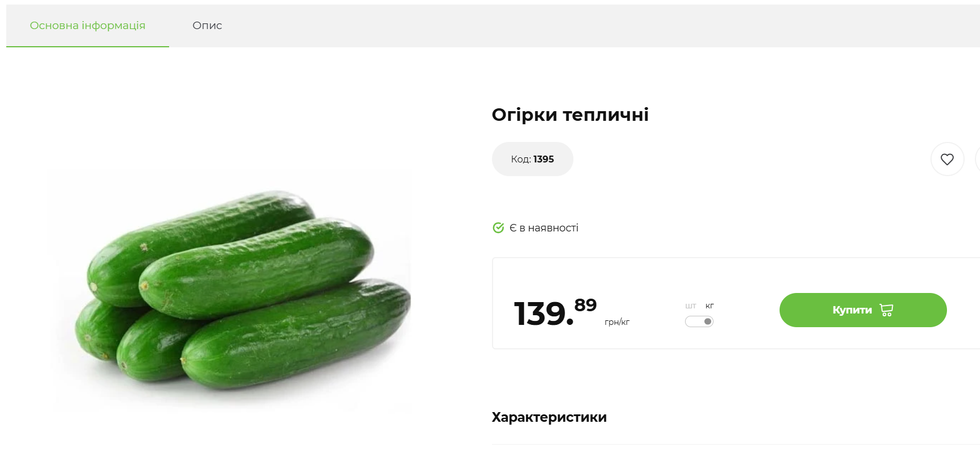Image resolution: width=980 pixels, height=452 pixels.
Task: Select the кг unit label
Action: 710,306
